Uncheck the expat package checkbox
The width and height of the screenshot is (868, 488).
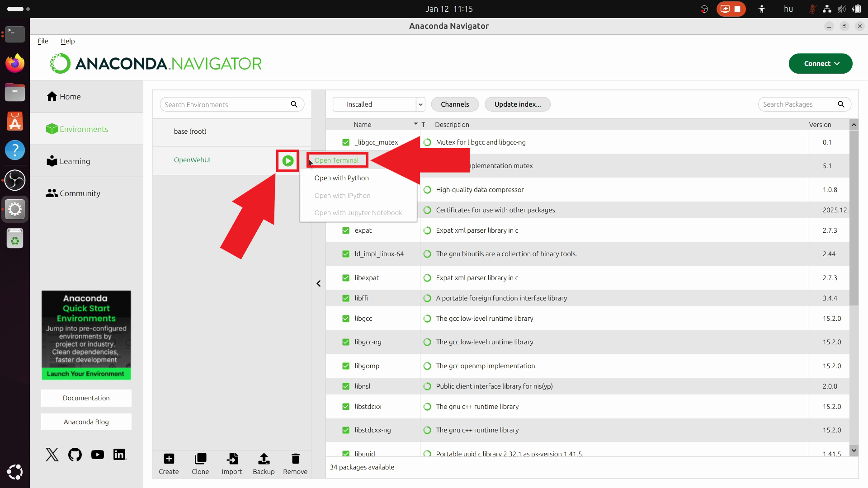pyautogui.click(x=346, y=230)
